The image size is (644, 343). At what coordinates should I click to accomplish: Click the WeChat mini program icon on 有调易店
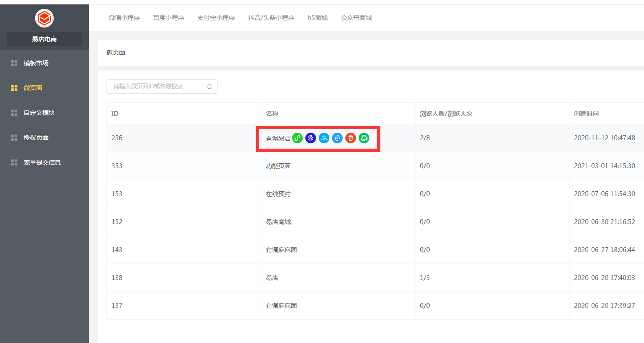click(297, 138)
